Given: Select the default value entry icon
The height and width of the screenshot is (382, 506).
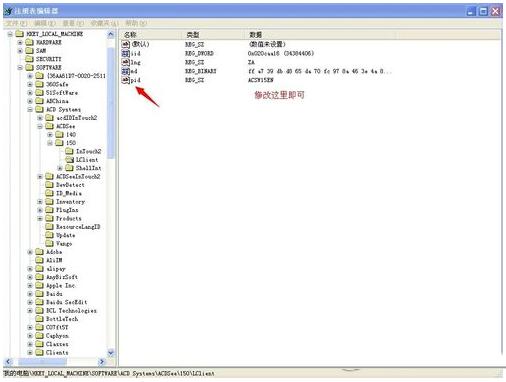Looking at the screenshot, I should (125, 44).
